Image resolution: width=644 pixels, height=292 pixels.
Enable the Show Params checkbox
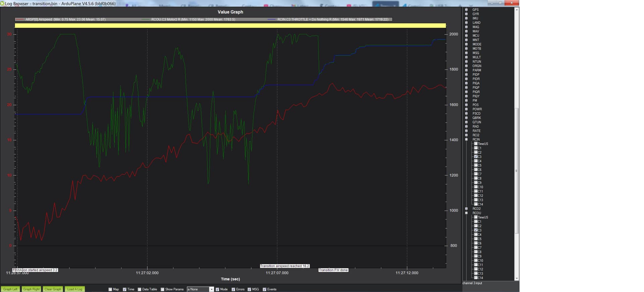click(x=162, y=289)
